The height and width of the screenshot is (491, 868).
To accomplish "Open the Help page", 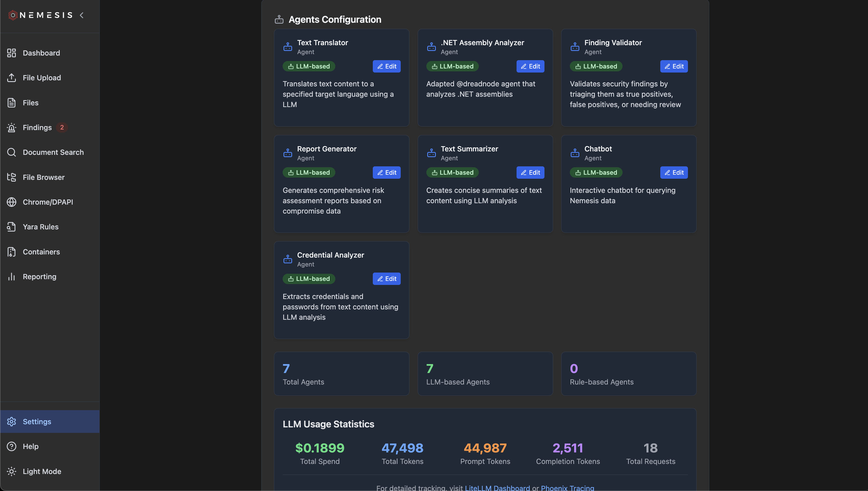I will 30,446.
